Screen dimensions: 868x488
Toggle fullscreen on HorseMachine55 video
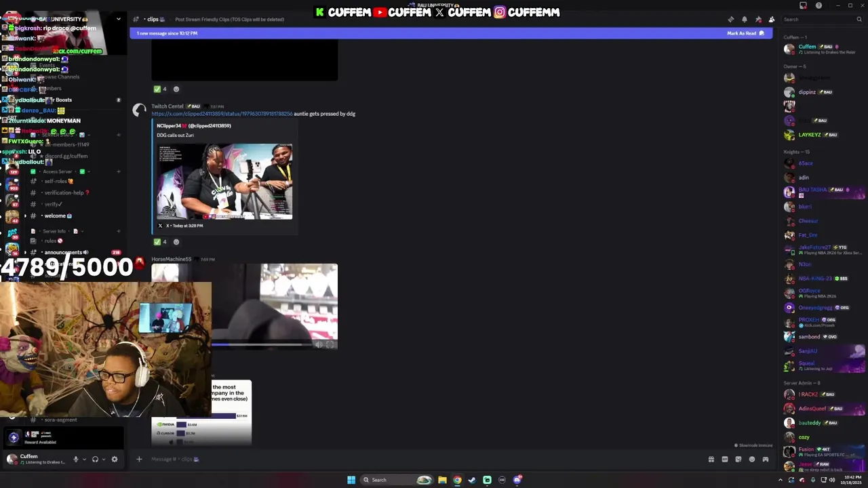tap(330, 344)
